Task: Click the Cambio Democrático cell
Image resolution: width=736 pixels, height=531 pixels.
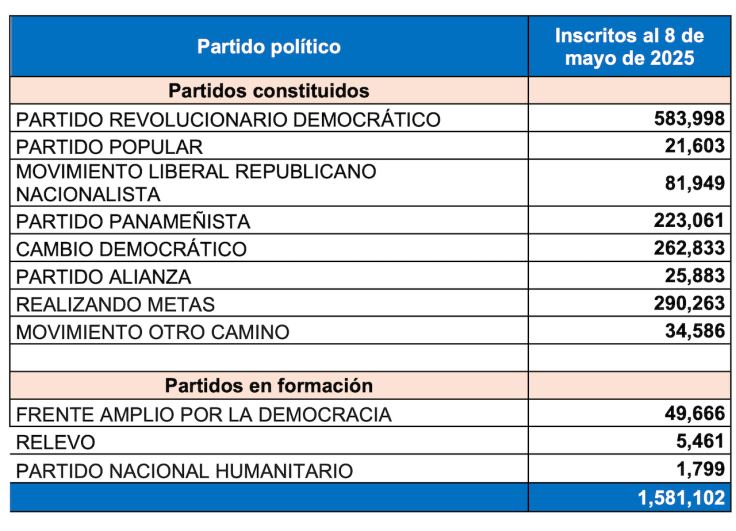Action: coord(132,249)
